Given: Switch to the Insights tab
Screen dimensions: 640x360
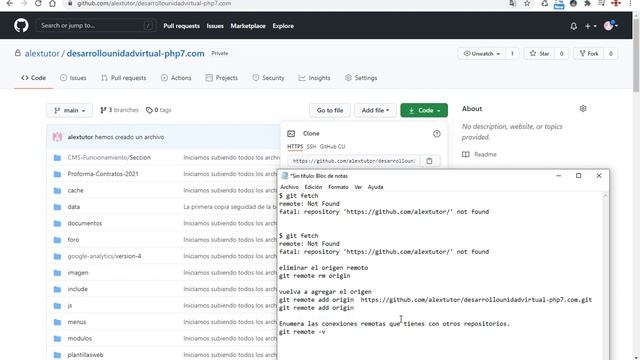Looking at the screenshot, I should click(314, 78).
